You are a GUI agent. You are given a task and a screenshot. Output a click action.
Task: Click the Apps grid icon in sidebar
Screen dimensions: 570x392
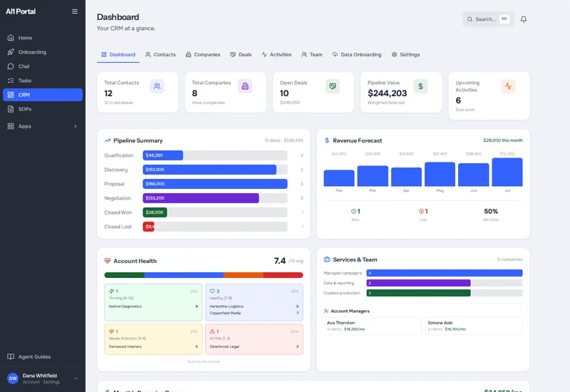11,126
